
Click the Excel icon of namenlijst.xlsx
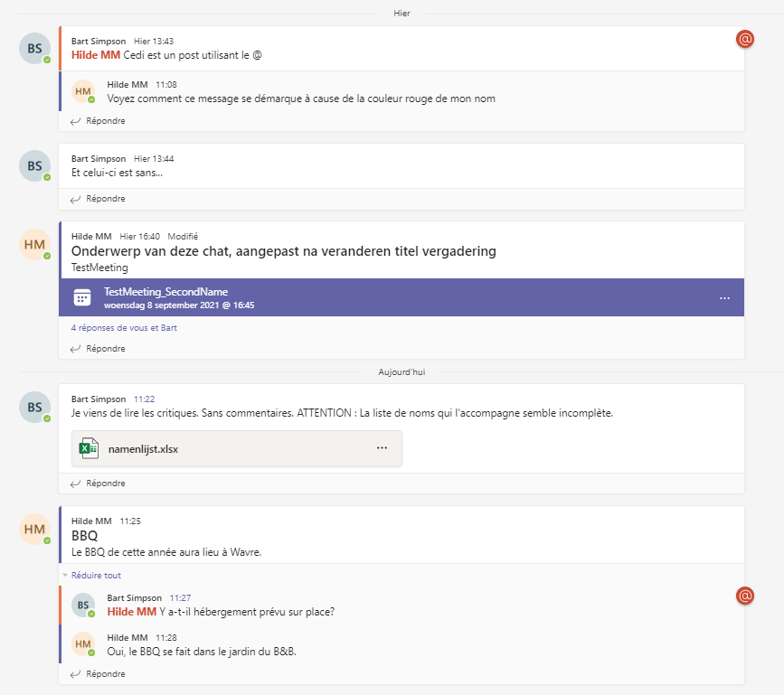click(x=89, y=448)
